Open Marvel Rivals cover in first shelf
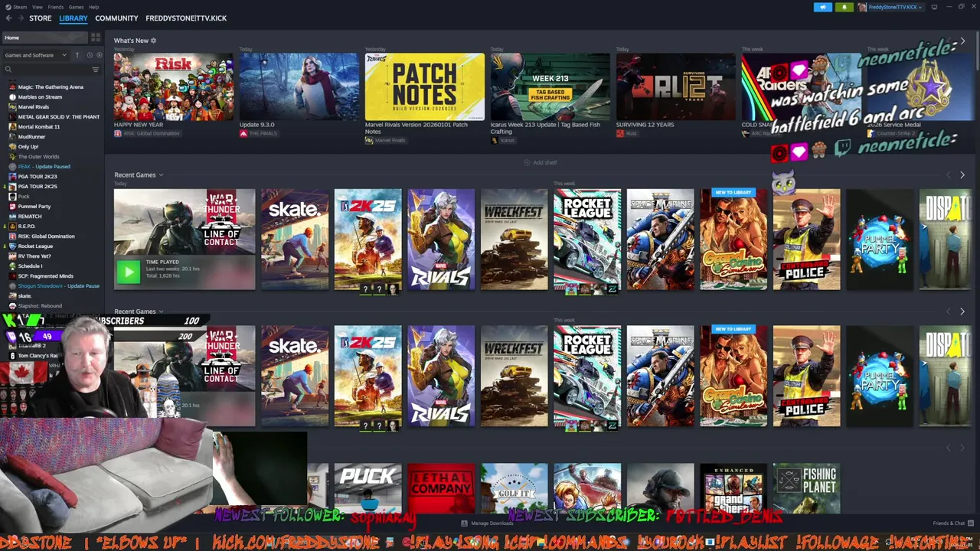 [x=441, y=240]
